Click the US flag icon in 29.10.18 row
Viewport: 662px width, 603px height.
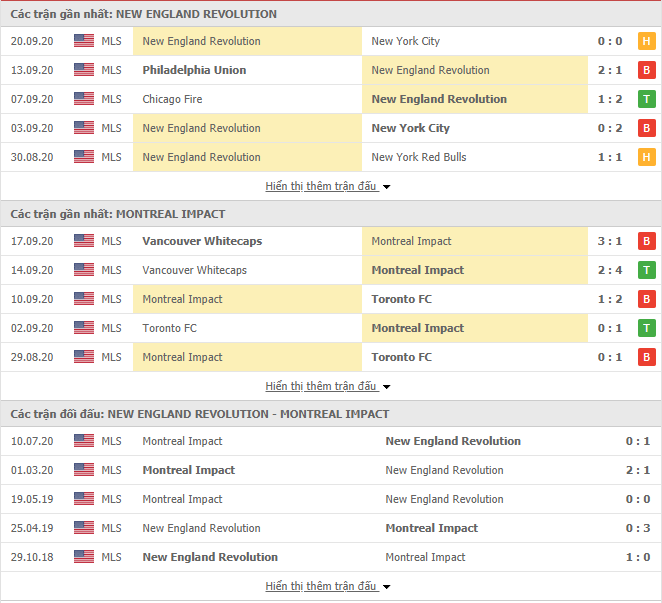click(x=84, y=557)
